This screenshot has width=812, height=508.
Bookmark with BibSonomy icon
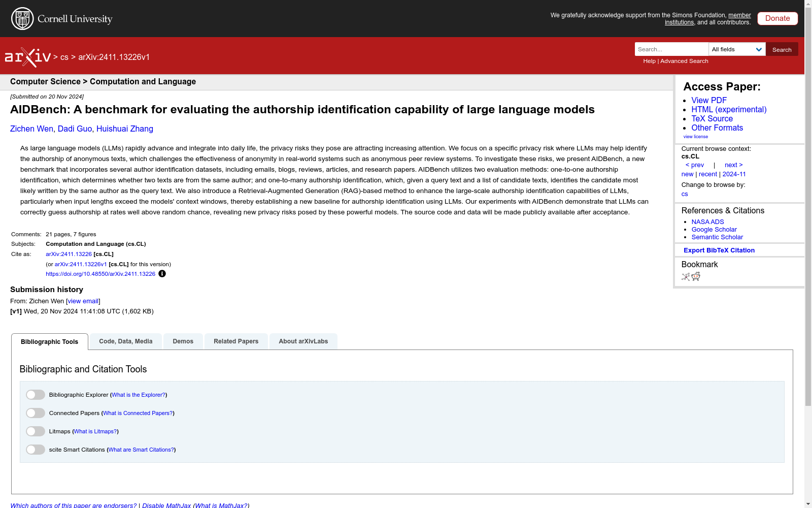coord(686,277)
